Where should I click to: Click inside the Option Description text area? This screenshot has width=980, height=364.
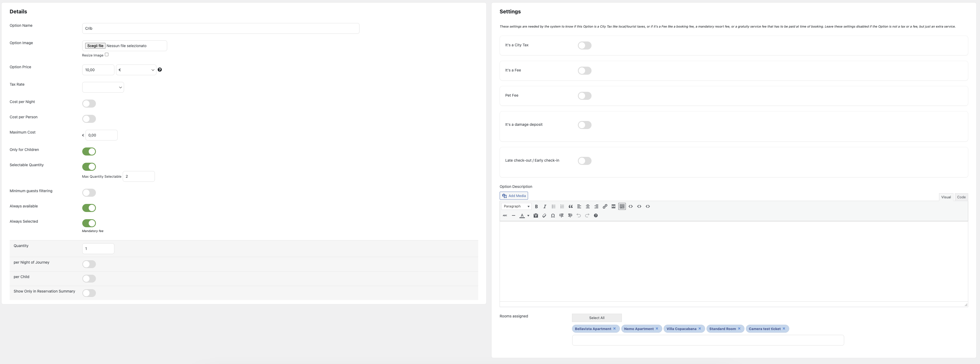click(x=734, y=261)
